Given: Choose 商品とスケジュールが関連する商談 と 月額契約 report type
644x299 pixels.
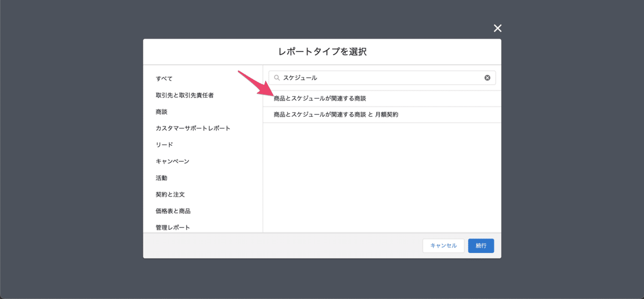Looking at the screenshot, I should point(382,115).
